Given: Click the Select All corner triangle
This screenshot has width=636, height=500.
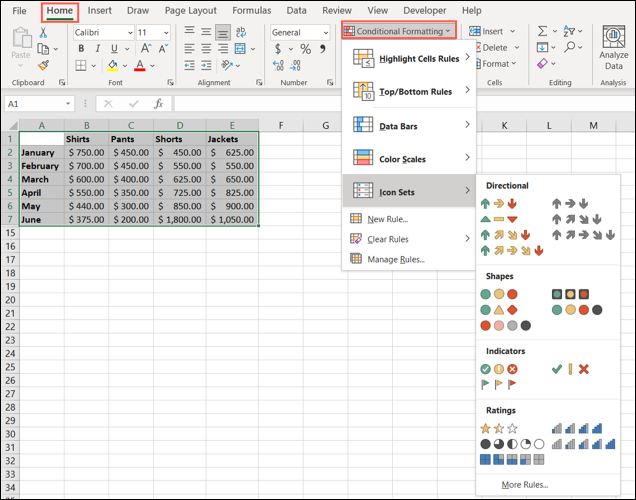Looking at the screenshot, I should tap(13, 125).
